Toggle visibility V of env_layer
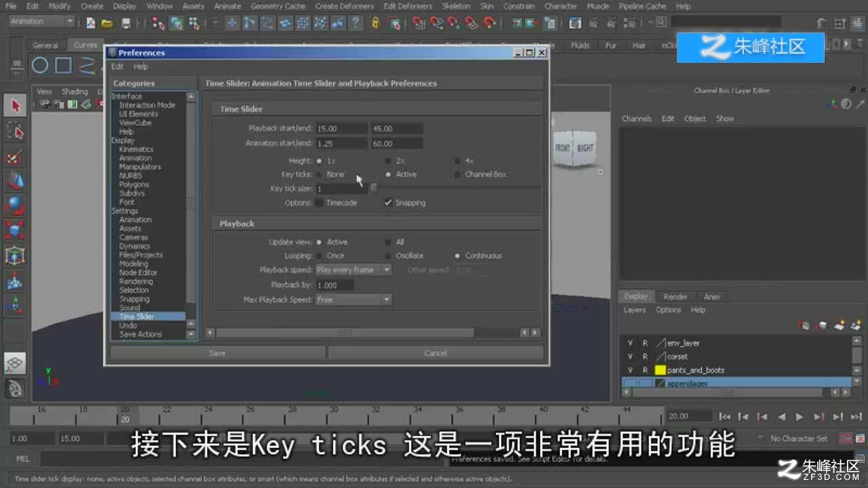 pos(630,343)
